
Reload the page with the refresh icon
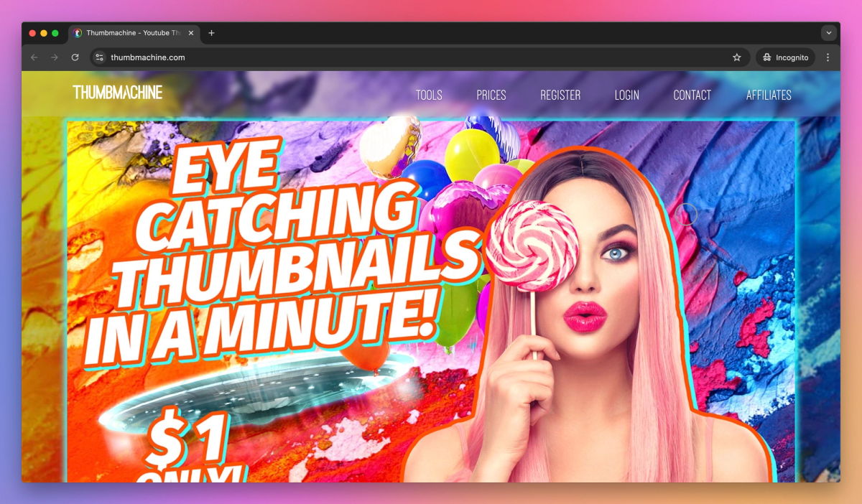(75, 57)
